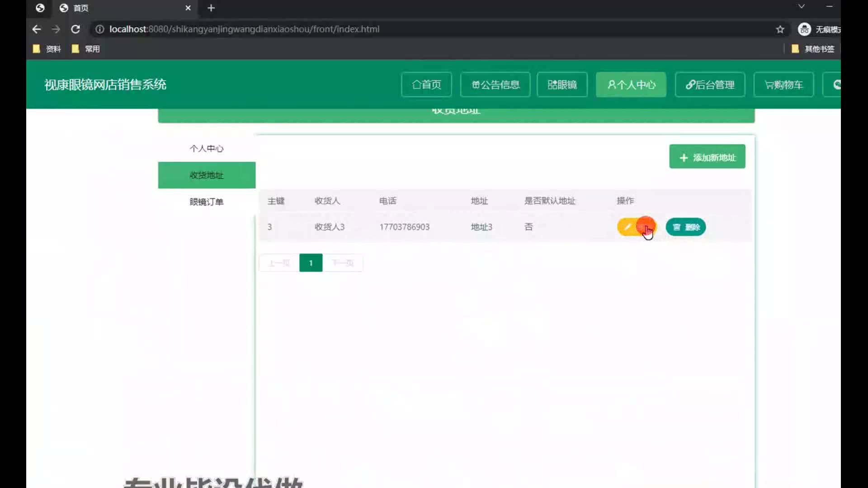This screenshot has width=868, height=488.
Task: Click the yellow edit pencil button
Action: 631,227
